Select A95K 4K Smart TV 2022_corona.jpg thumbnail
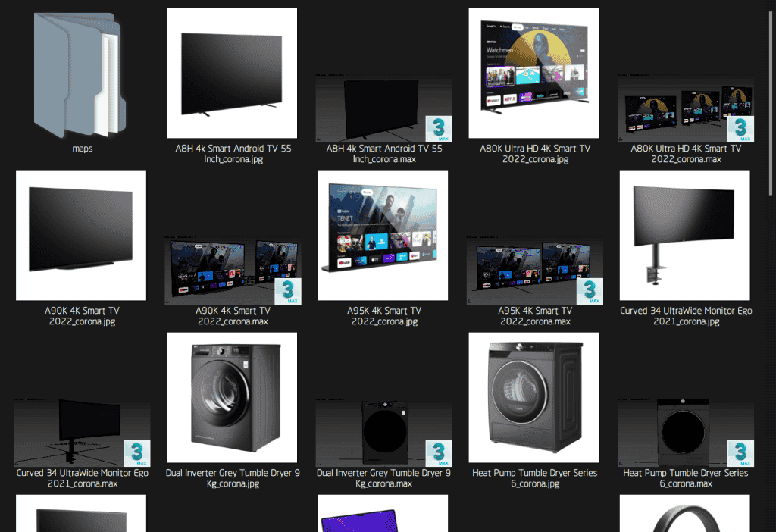Image resolution: width=776 pixels, height=532 pixels. pos(383,235)
